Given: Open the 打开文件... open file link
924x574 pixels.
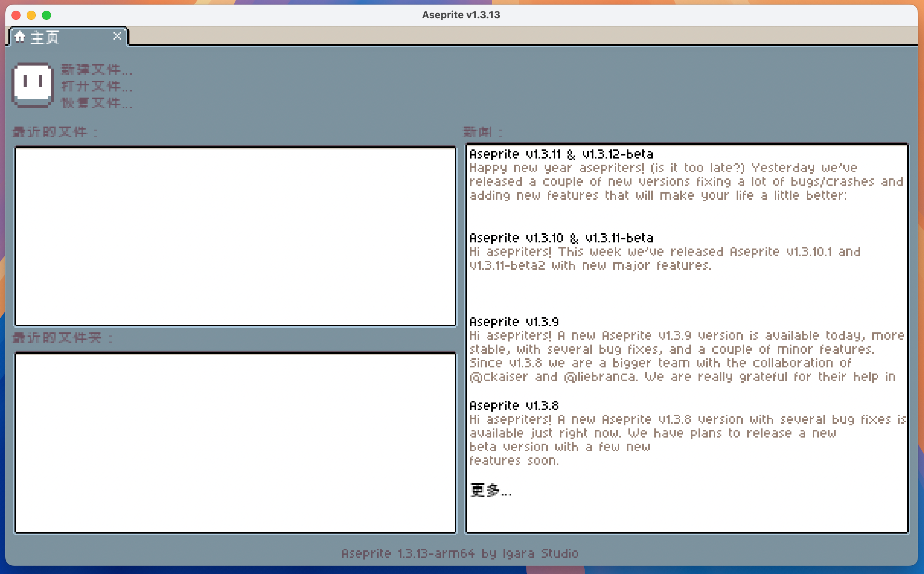Looking at the screenshot, I should coord(97,86).
